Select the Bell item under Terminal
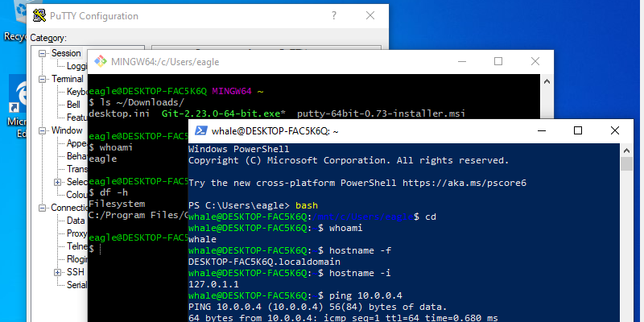The height and width of the screenshot is (322, 644). (x=73, y=105)
